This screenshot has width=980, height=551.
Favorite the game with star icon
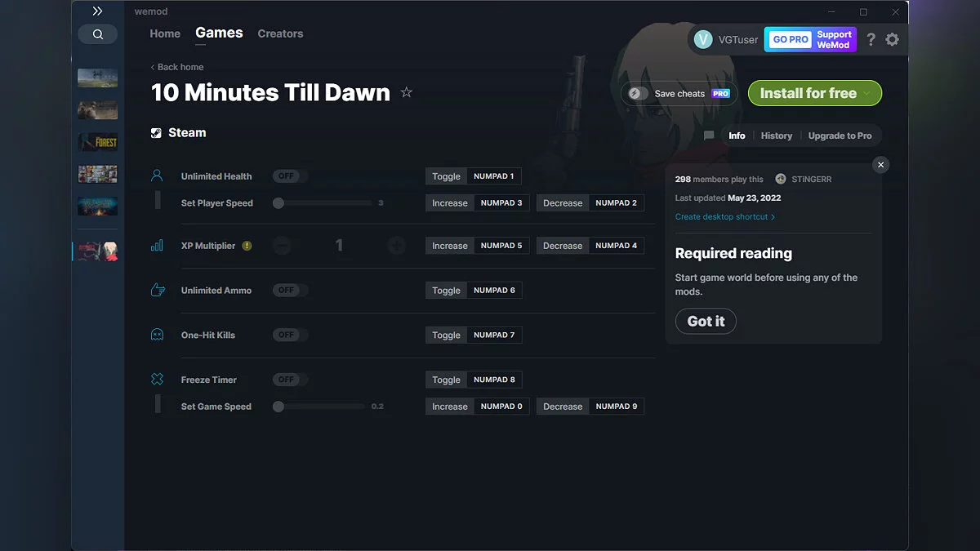point(406,92)
